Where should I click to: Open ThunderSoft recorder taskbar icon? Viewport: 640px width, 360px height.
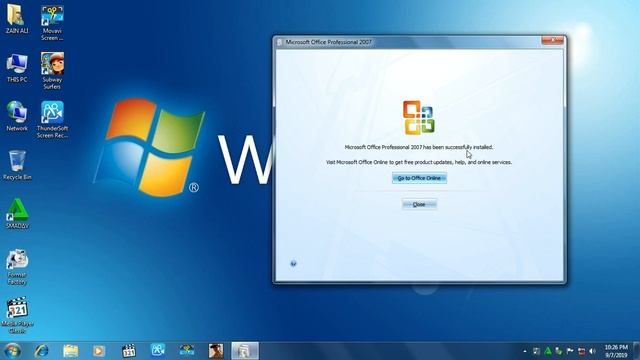(x=158, y=351)
